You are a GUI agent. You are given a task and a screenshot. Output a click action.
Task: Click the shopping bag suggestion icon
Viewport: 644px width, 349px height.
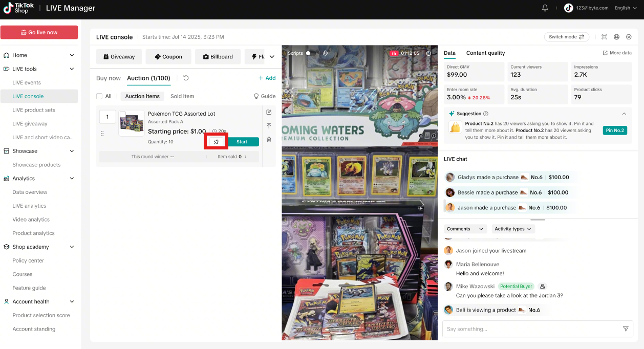pyautogui.click(x=455, y=127)
